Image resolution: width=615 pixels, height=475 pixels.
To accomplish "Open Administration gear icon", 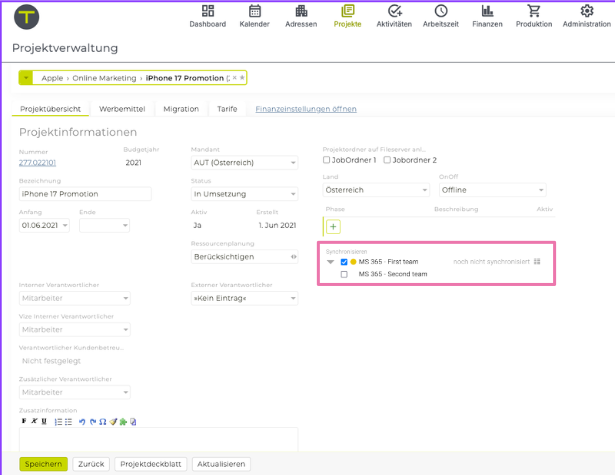I will [586, 12].
